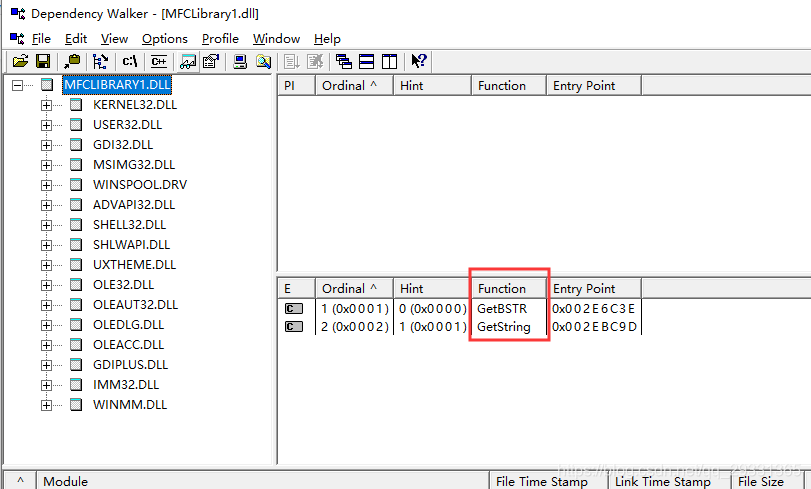
Task: Expand the OLEAUT32.DLL tree node
Action: [x=47, y=305]
